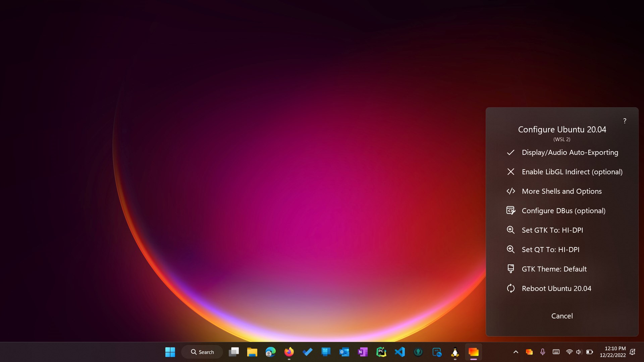Image resolution: width=644 pixels, height=362 pixels.
Task: Open help via the question mark
Action: (625, 121)
